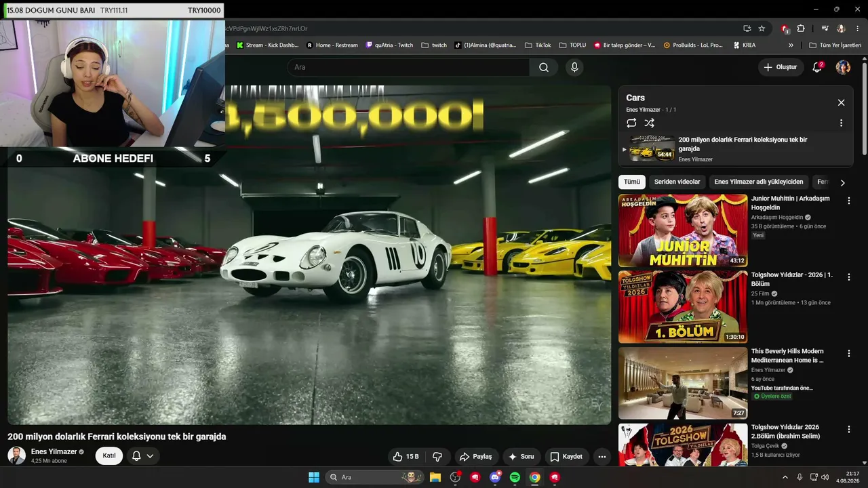Viewport: 868px width, 488px height.
Task: Open the twitch bookmarks folder
Action: [434, 45]
